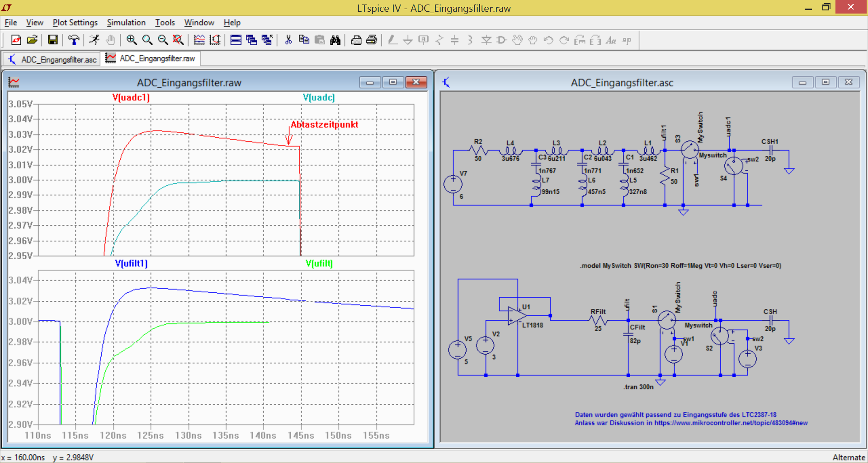Switch to the ADC_Eingangsfilter.raw tab
The image size is (868, 463).
(151, 58)
